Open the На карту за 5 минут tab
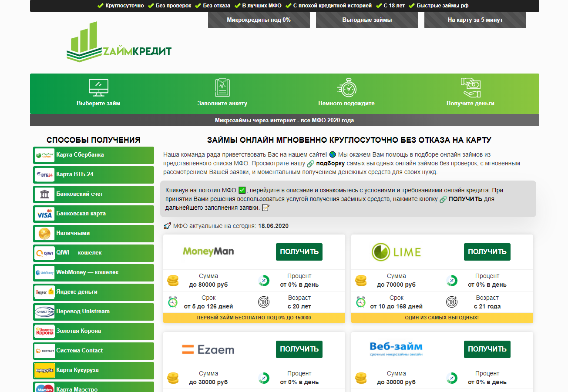The image size is (568, 392). [475, 20]
